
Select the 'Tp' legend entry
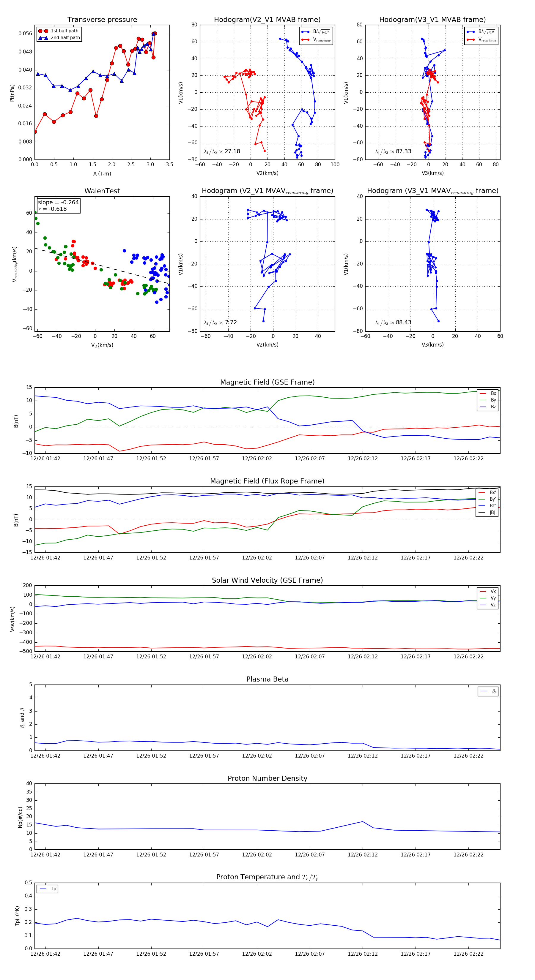48,889
